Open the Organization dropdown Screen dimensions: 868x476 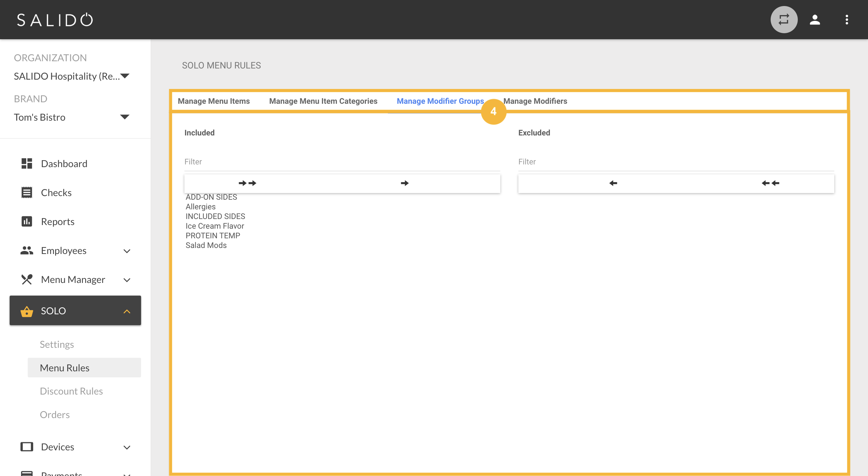click(x=71, y=76)
